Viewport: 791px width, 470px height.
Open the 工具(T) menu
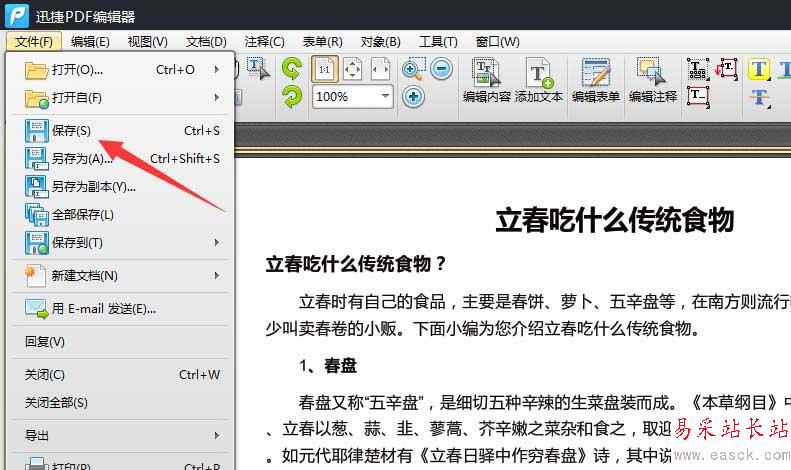coord(438,41)
